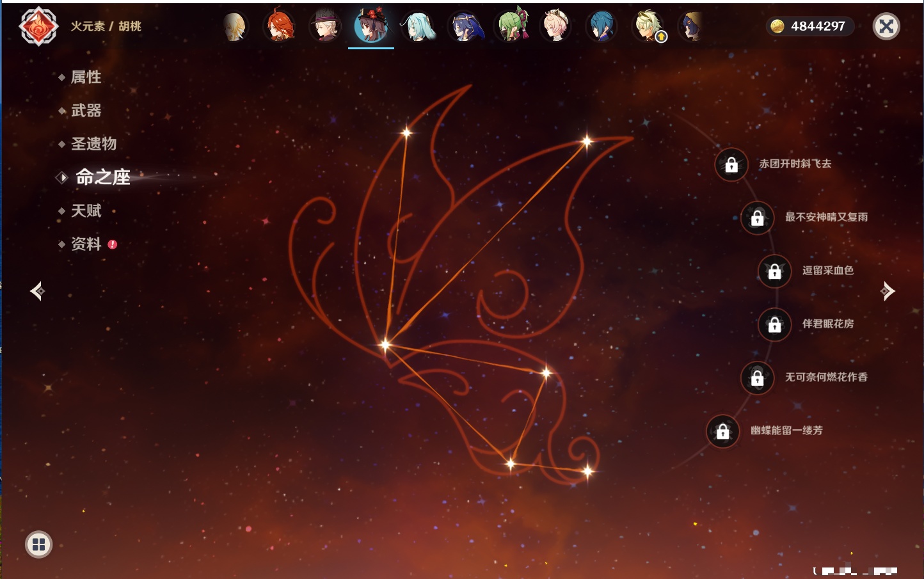Go to the 圣遗物 artifacts section
924x579 pixels.
tap(93, 144)
